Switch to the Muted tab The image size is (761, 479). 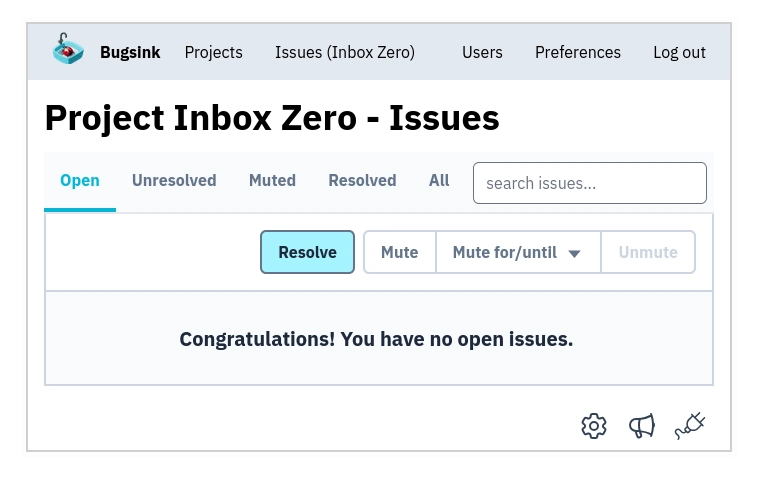point(272,181)
